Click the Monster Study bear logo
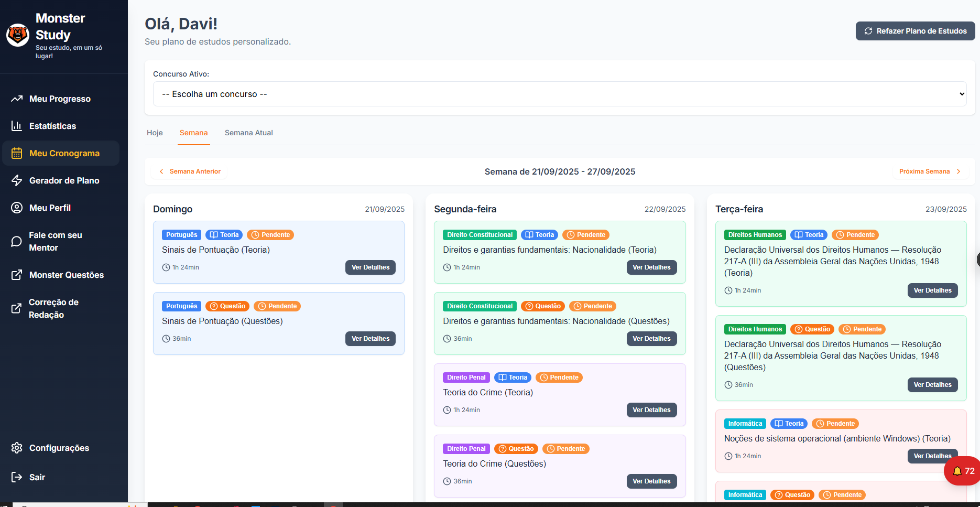The width and height of the screenshot is (980, 507). pos(18,35)
